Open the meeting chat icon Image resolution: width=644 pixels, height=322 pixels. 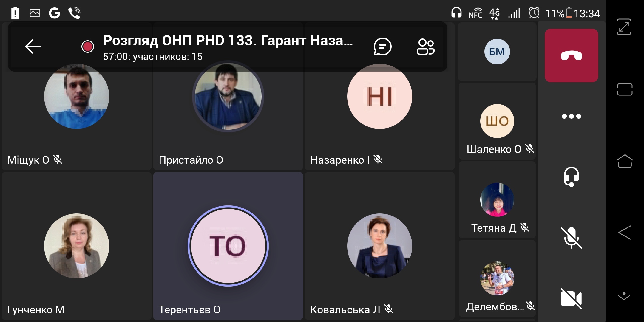[382, 47]
